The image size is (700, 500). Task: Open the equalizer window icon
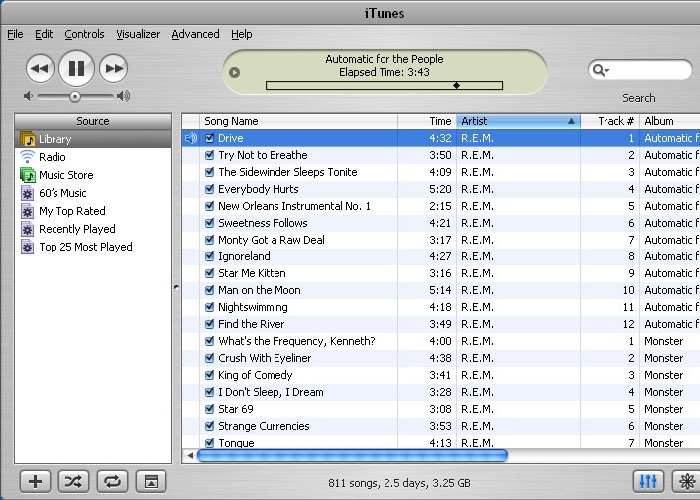[648, 481]
